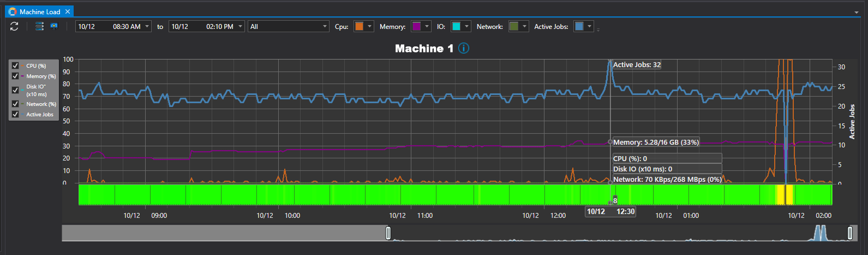Viewport: 868px width, 255px height.
Task: Disable the Active Jobs legend checkbox
Action: pyautogui.click(x=15, y=114)
